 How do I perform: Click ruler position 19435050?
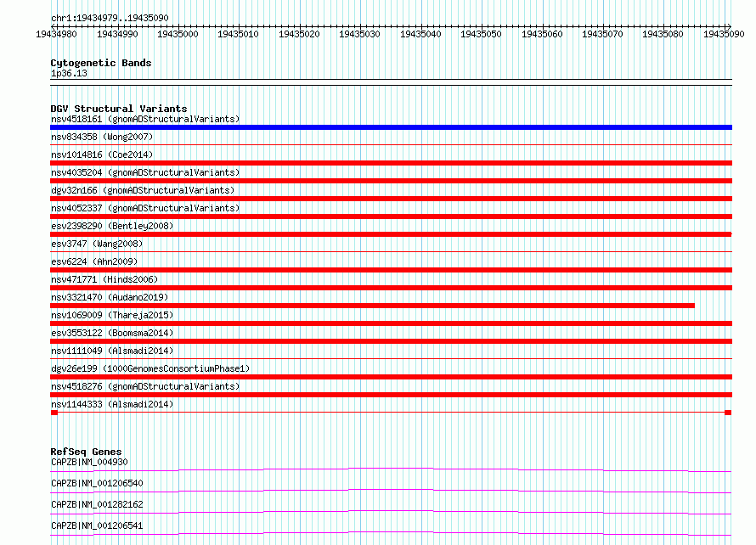pos(481,34)
